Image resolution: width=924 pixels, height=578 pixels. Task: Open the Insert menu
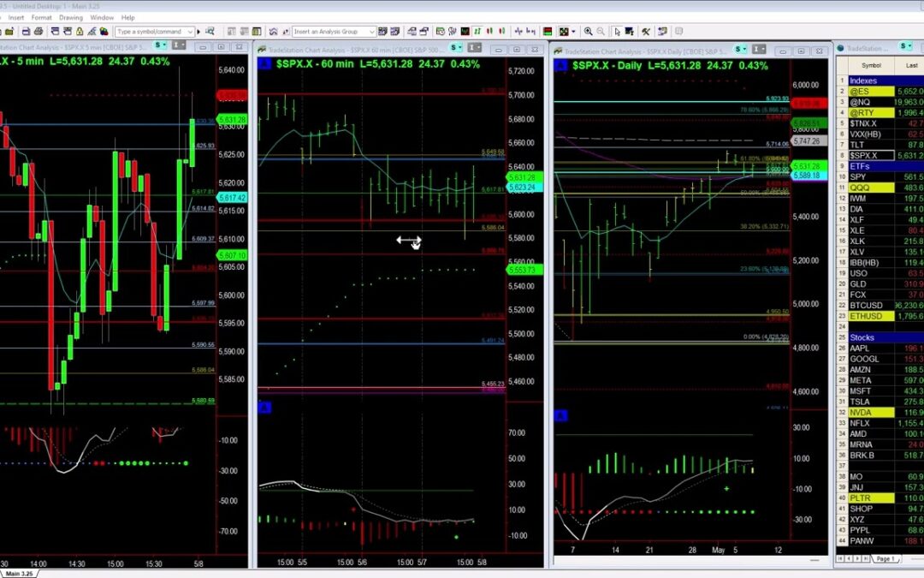(x=16, y=18)
